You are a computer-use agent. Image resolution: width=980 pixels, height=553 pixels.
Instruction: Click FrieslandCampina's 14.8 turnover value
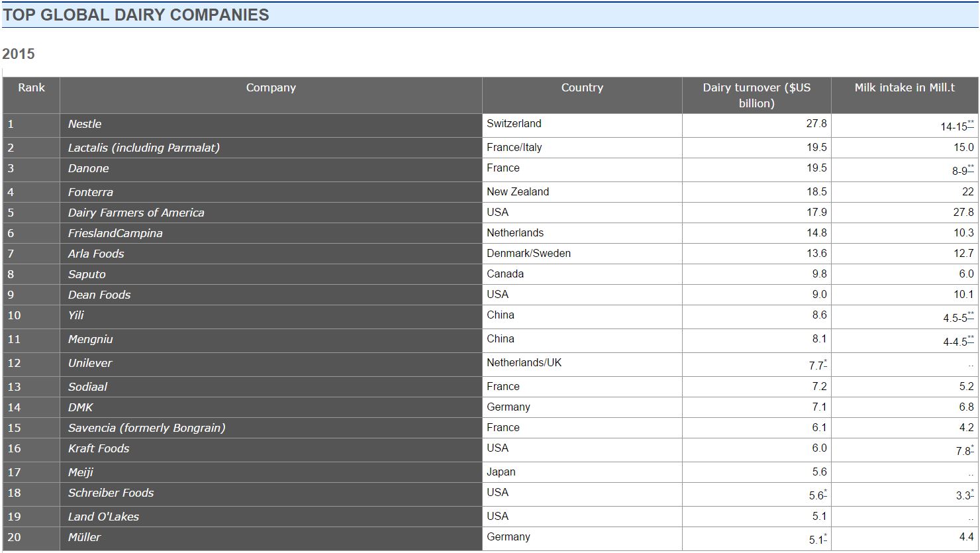coord(816,233)
